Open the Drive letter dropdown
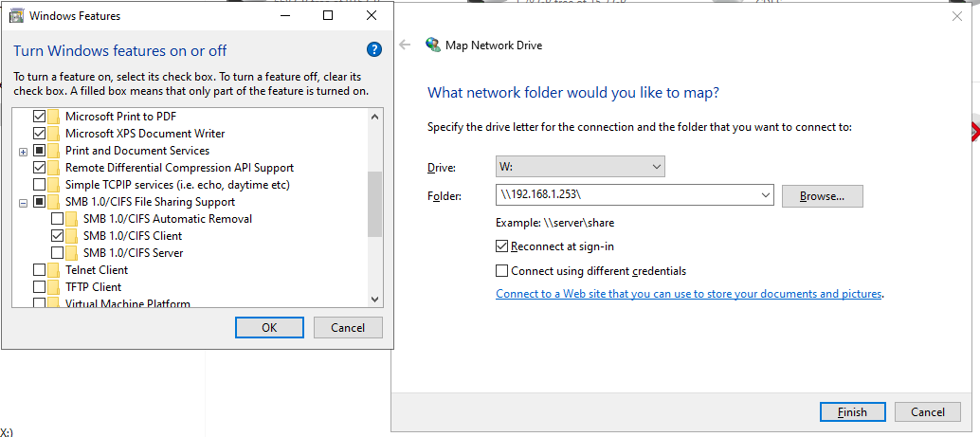The height and width of the screenshot is (437, 980). pyautogui.click(x=580, y=168)
